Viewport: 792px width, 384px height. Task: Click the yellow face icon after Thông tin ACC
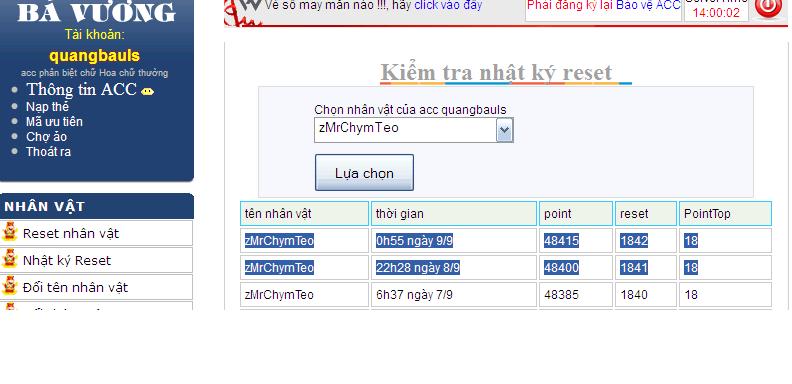coord(147,91)
